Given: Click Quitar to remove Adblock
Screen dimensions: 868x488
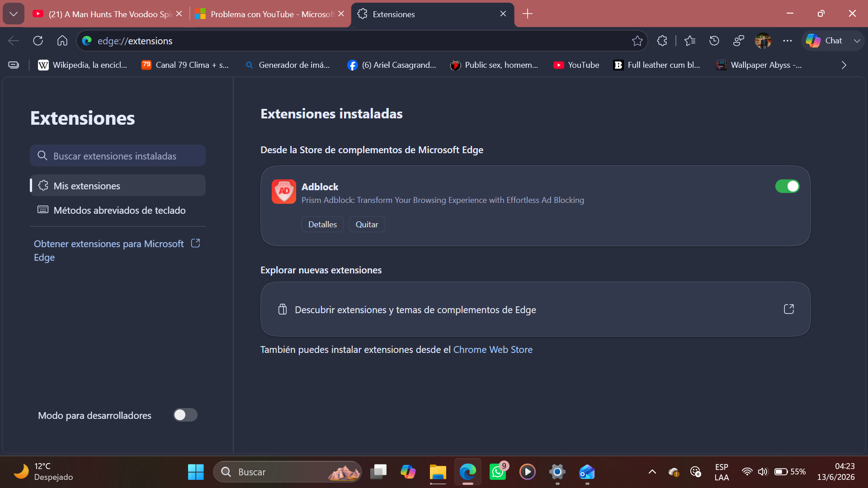Looking at the screenshot, I should [x=367, y=225].
